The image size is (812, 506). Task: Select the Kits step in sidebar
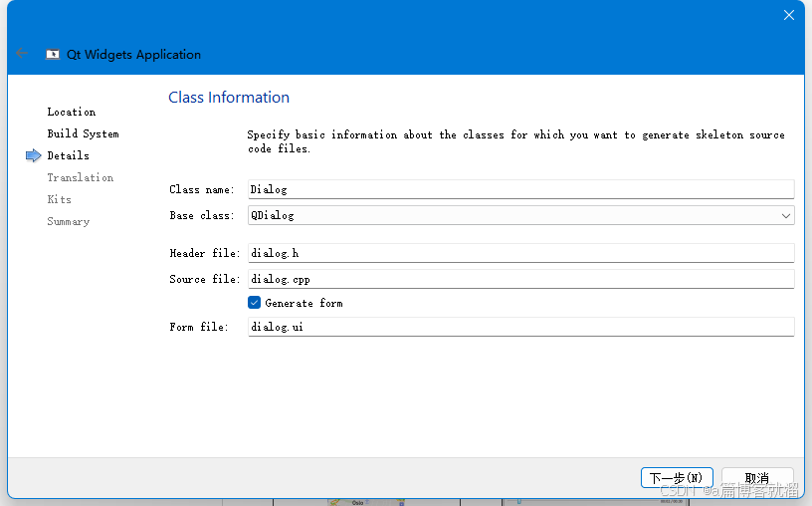click(59, 199)
